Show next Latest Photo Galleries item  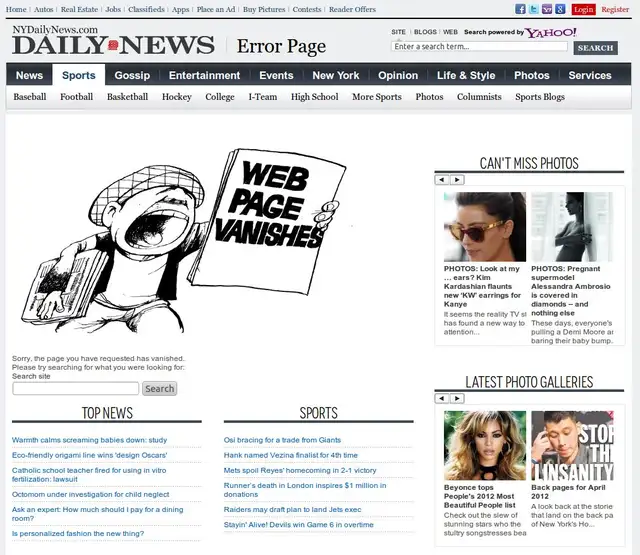457,398
